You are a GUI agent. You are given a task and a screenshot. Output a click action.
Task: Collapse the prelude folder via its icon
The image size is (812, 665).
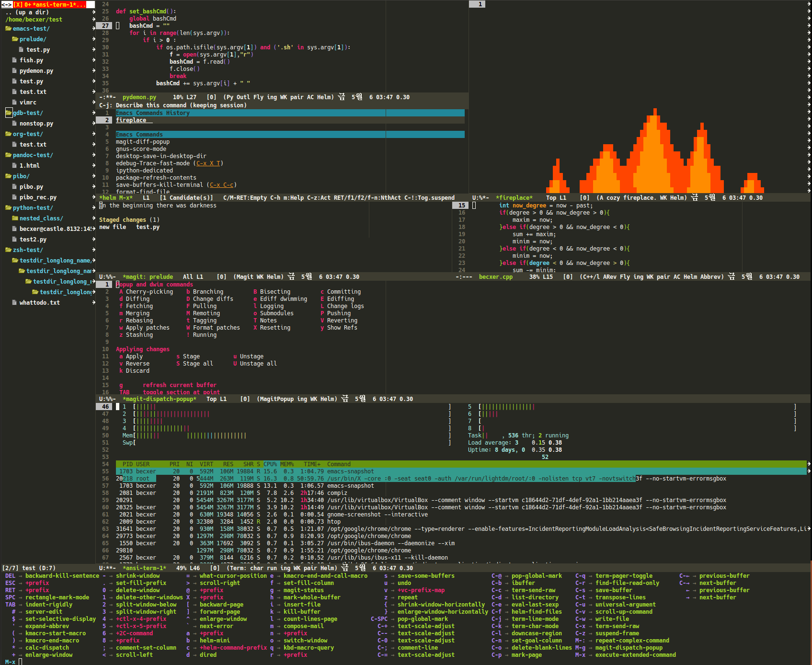pyautogui.click(x=15, y=39)
